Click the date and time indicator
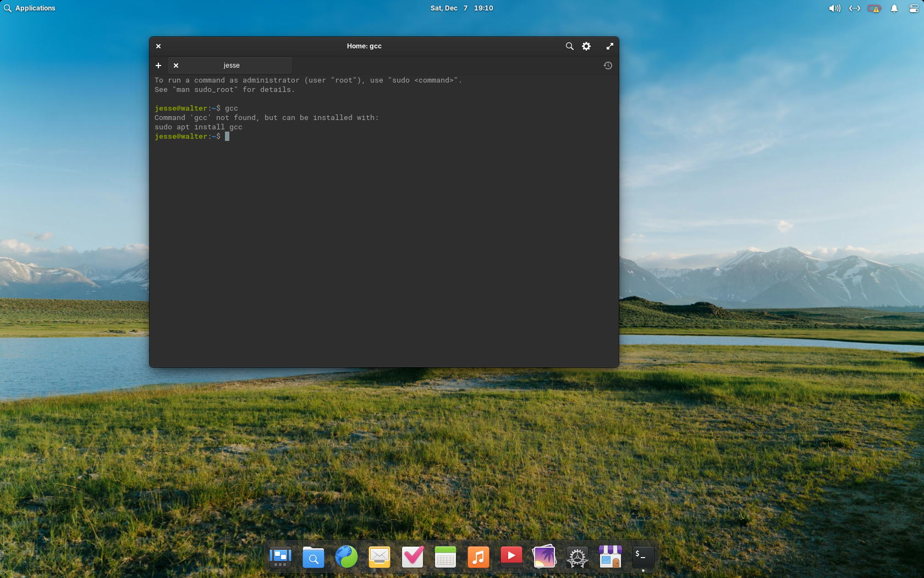 point(461,8)
